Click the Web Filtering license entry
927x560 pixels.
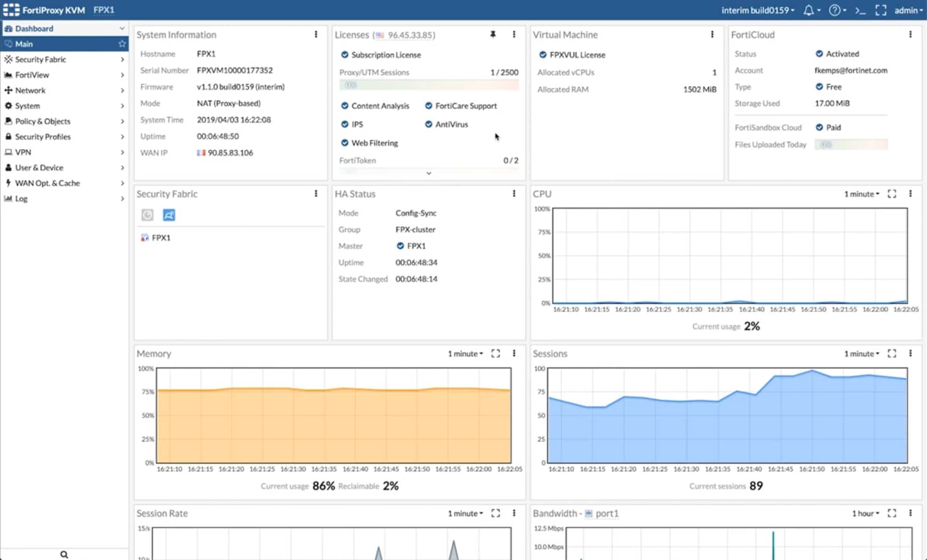(370, 143)
